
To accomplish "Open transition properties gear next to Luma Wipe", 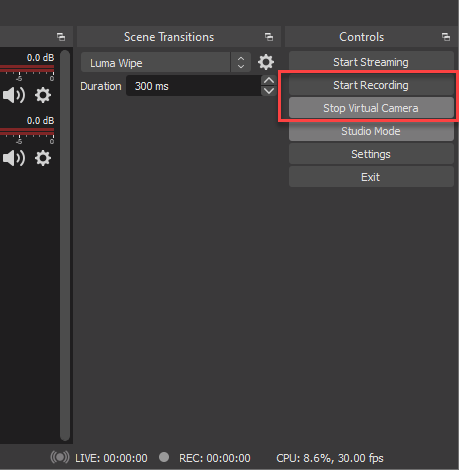I will pyautogui.click(x=266, y=62).
